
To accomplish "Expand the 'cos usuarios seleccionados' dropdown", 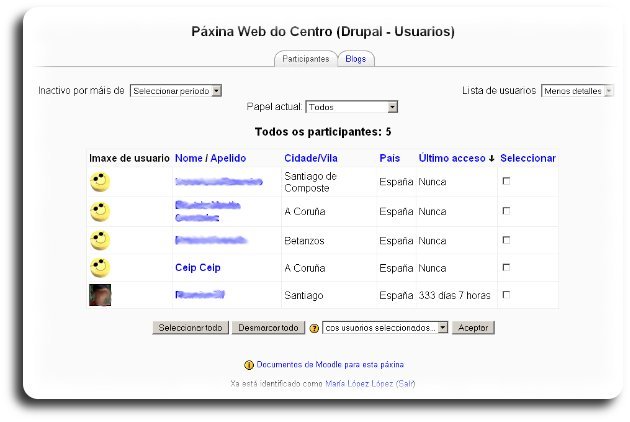I will tap(385, 328).
